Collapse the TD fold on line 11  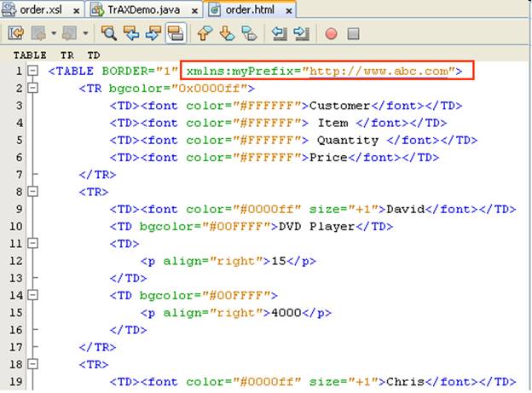[x=33, y=243]
